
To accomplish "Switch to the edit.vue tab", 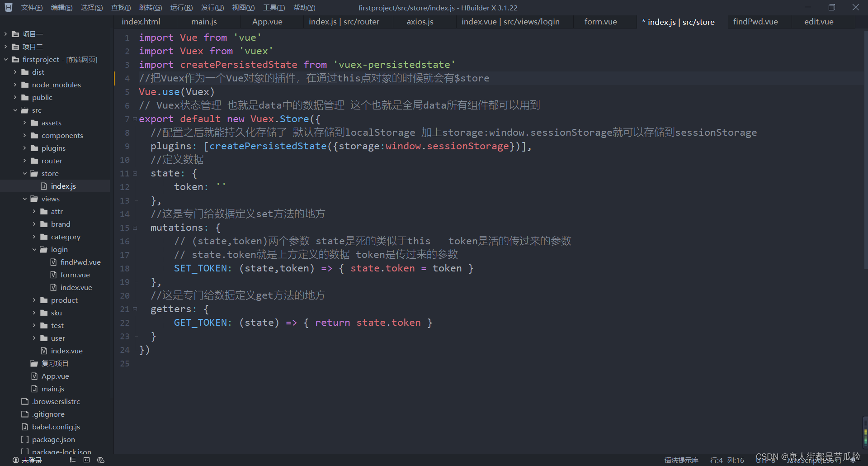I will tap(819, 22).
